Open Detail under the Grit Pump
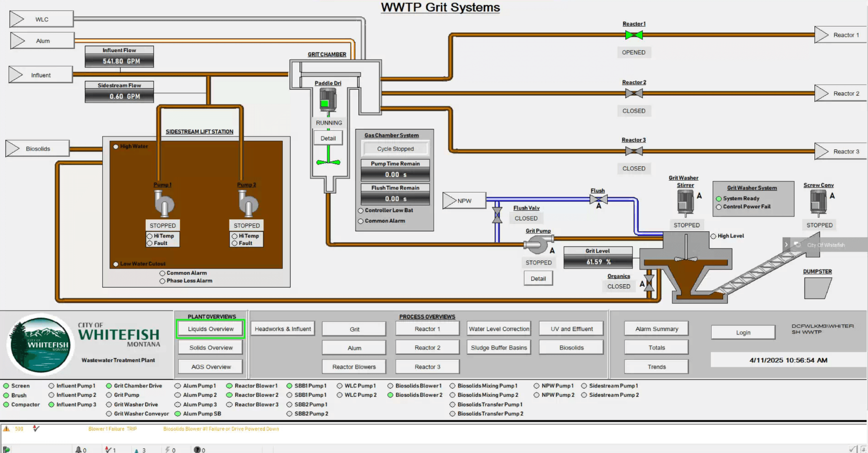The width and height of the screenshot is (868, 453). point(538,279)
